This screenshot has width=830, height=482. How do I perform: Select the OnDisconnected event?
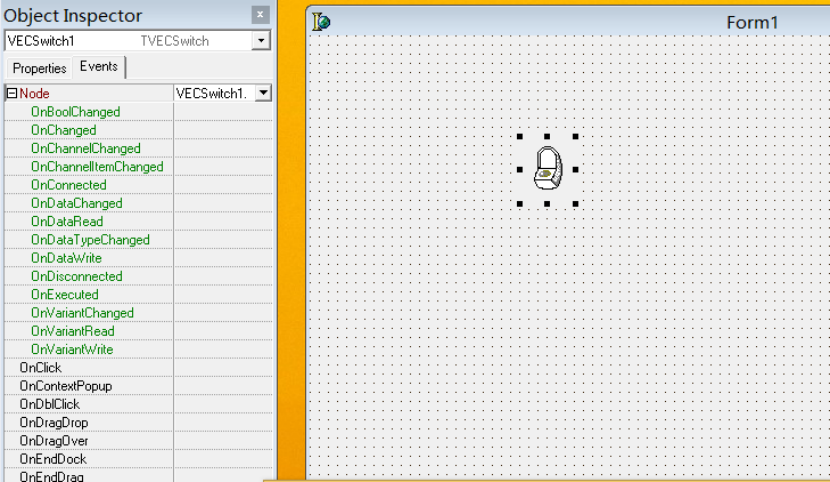76,276
